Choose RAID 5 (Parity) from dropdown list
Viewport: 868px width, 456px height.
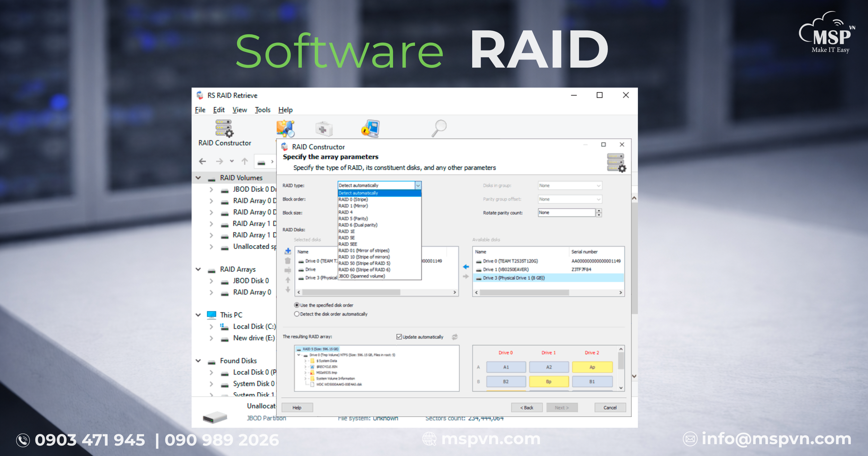[353, 218]
